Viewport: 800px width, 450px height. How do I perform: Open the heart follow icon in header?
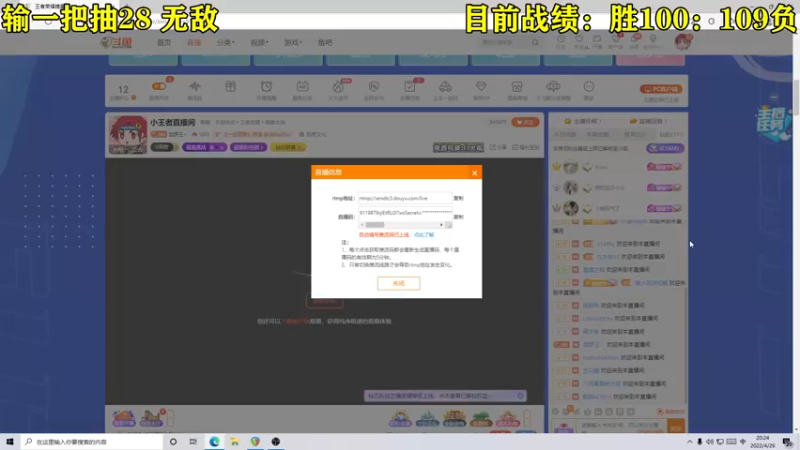click(x=579, y=39)
